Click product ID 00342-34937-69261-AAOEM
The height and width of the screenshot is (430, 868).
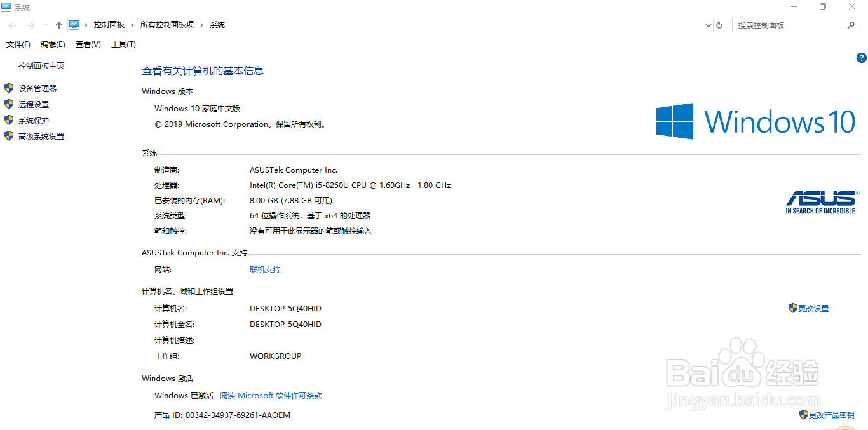click(x=238, y=415)
